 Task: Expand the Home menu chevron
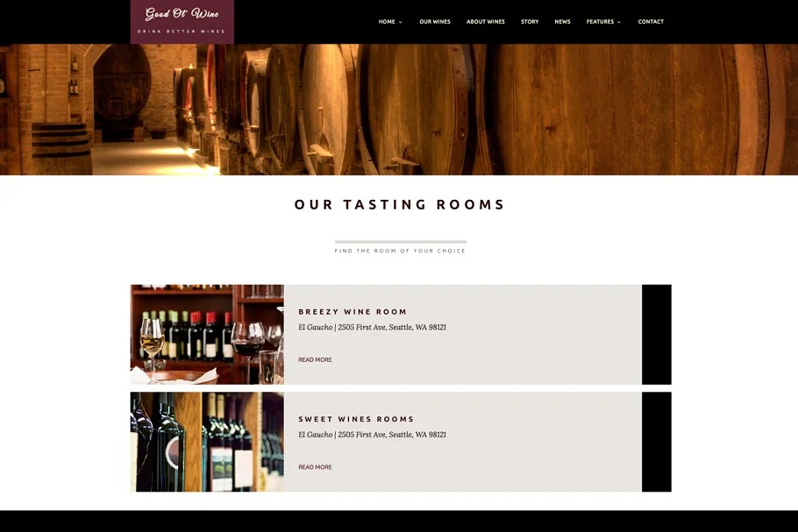[x=401, y=22]
